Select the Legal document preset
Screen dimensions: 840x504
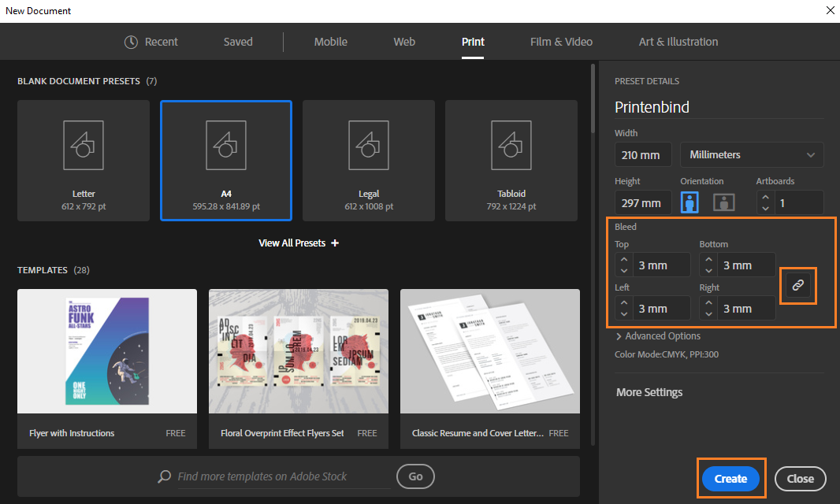pos(368,160)
